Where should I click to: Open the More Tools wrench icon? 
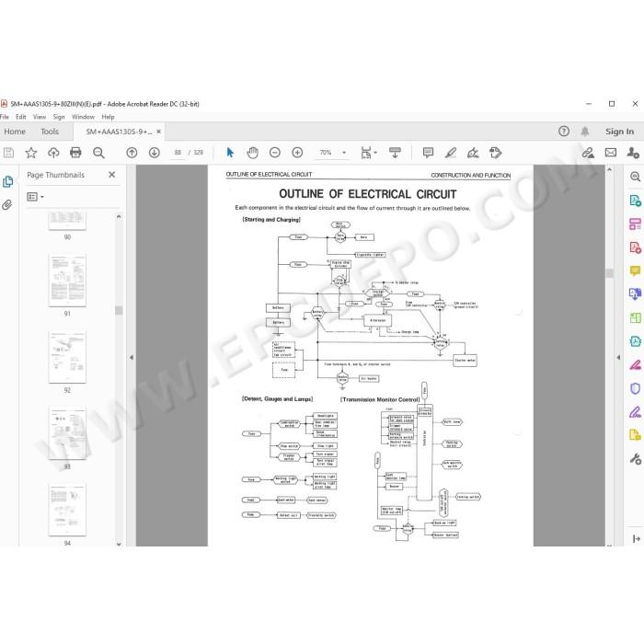point(635,459)
